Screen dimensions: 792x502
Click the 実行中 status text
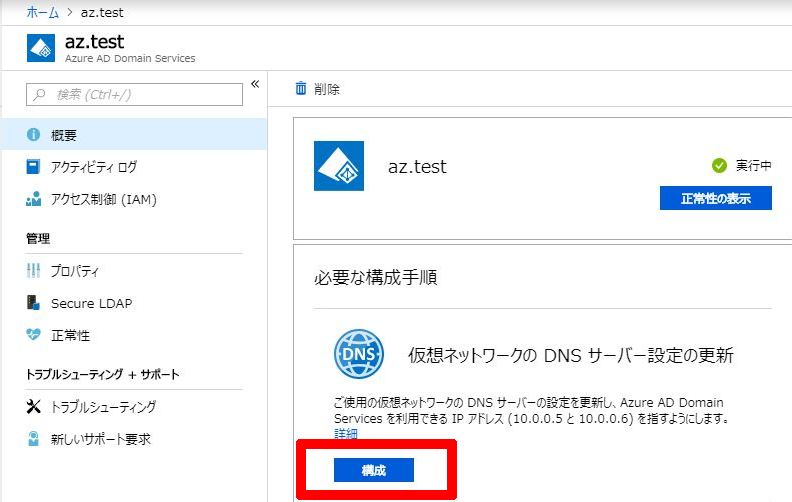(754, 165)
